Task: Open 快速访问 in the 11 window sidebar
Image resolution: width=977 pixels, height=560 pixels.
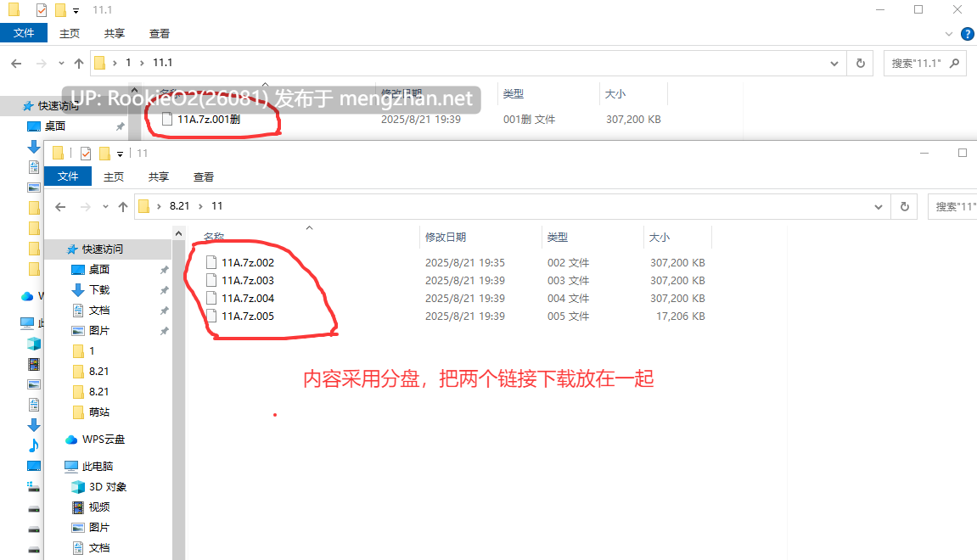Action: pos(102,249)
